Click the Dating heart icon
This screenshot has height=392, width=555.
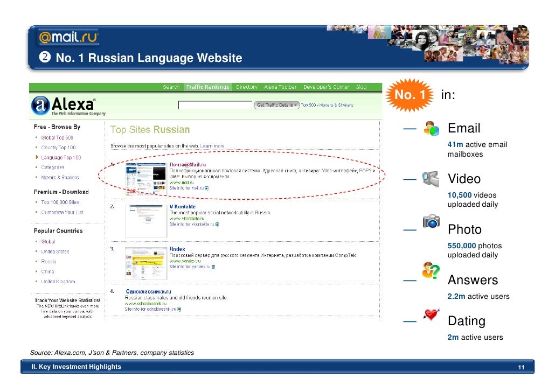[x=431, y=314]
